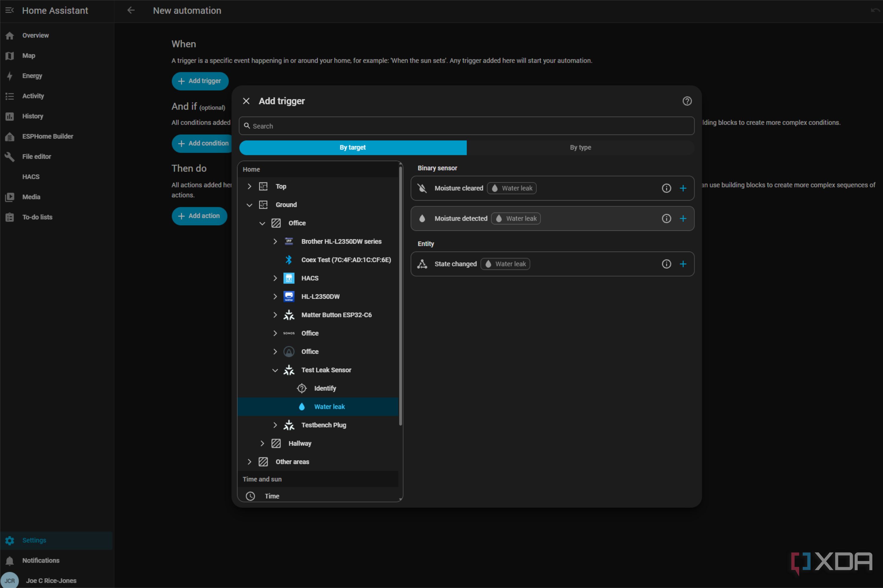The width and height of the screenshot is (883, 588).
Task: Go back using the arrow beside New automation
Action: tap(131, 11)
